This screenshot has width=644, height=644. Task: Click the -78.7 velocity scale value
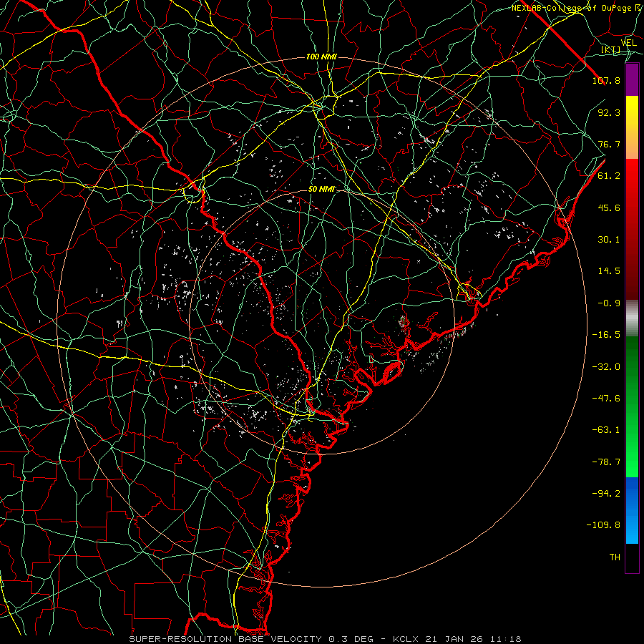tap(606, 462)
